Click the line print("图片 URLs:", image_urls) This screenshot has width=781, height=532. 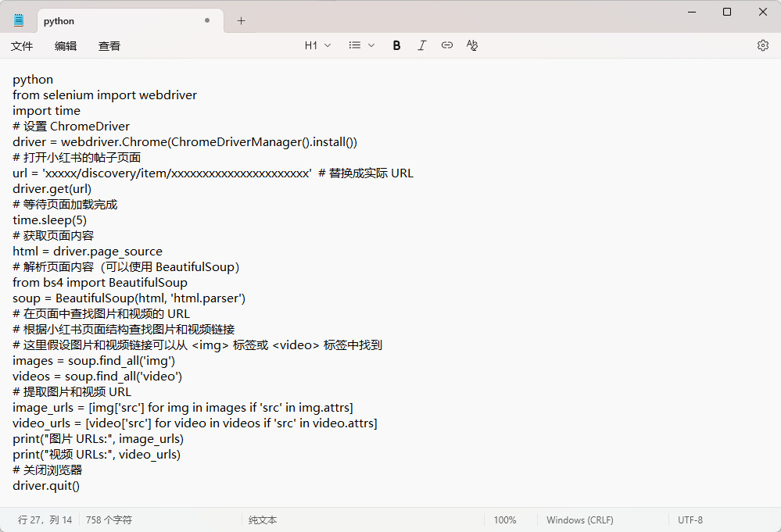(99, 439)
